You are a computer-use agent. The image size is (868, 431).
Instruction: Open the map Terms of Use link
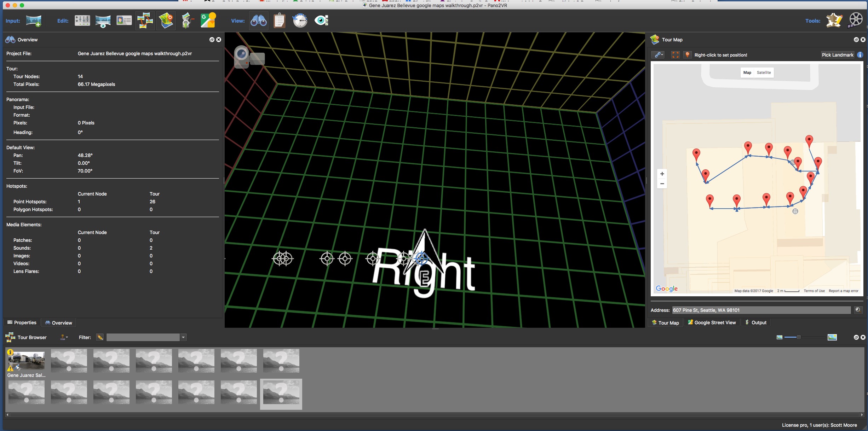pyautogui.click(x=814, y=291)
